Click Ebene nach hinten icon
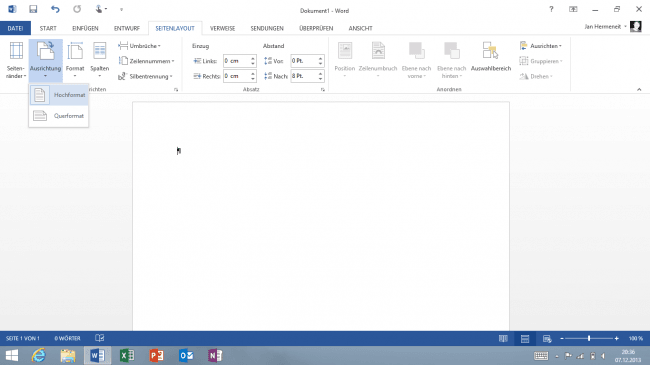 (x=451, y=51)
